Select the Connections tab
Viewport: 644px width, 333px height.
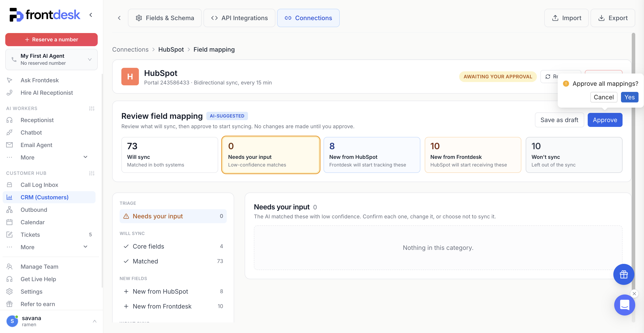pyautogui.click(x=308, y=18)
